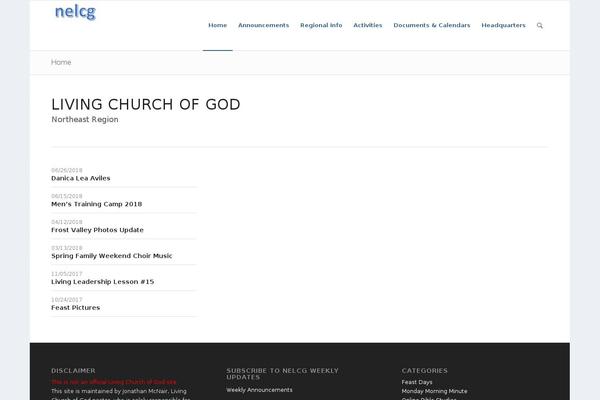Click the 06/26/2018 post date
Image resolution: width=600 pixels, height=400 pixels.
pyautogui.click(x=67, y=170)
